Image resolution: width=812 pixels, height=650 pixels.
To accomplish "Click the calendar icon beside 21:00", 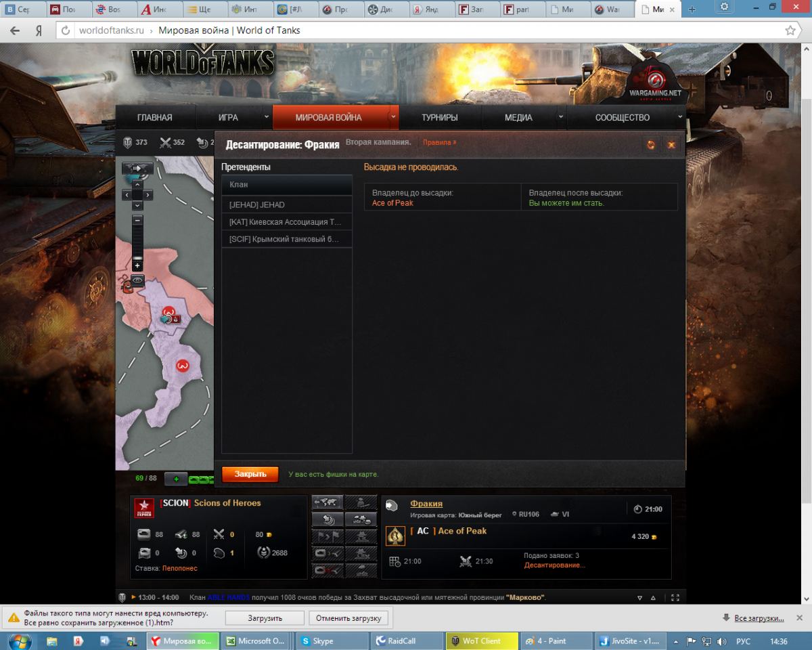I will click(395, 561).
